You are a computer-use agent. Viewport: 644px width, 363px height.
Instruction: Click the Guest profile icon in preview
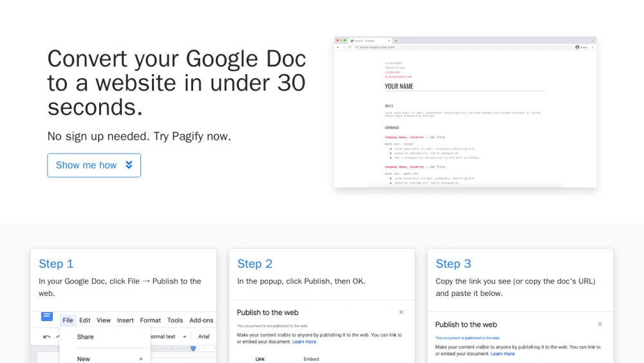tap(578, 47)
